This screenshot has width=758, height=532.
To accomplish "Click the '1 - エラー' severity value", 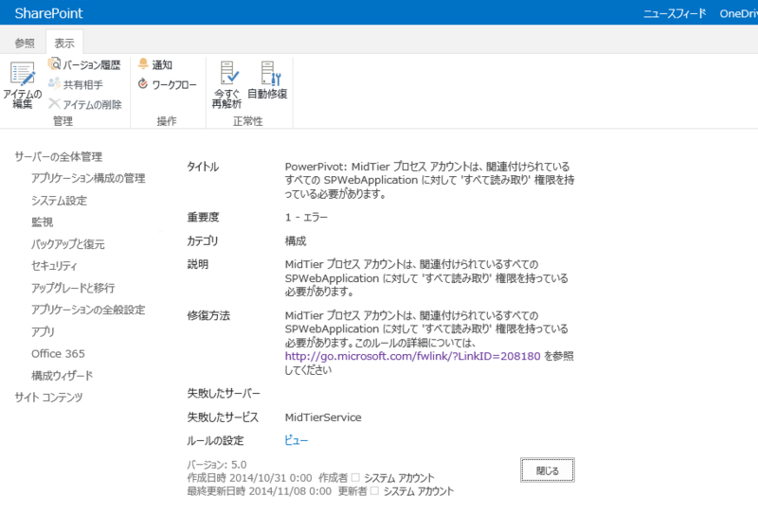I will pos(306,217).
